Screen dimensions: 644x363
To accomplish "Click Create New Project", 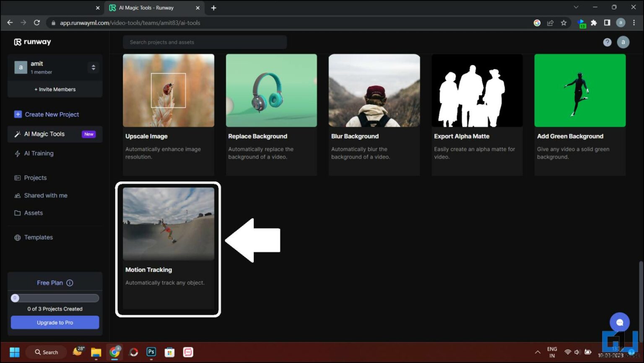I will point(52,114).
